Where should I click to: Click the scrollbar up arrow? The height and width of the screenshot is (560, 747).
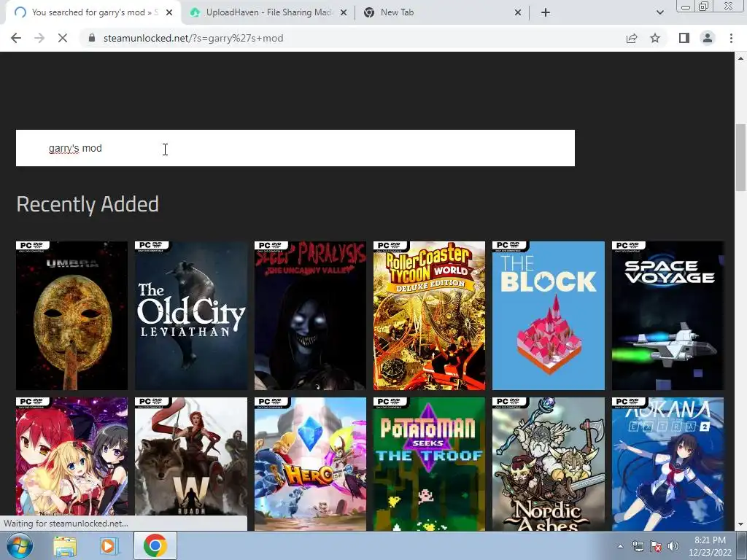point(740,58)
